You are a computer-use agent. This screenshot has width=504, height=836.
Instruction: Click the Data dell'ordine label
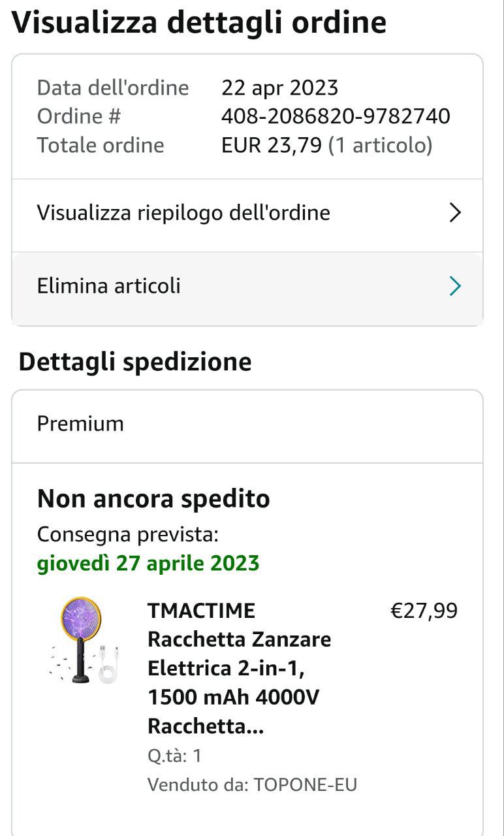coord(112,88)
